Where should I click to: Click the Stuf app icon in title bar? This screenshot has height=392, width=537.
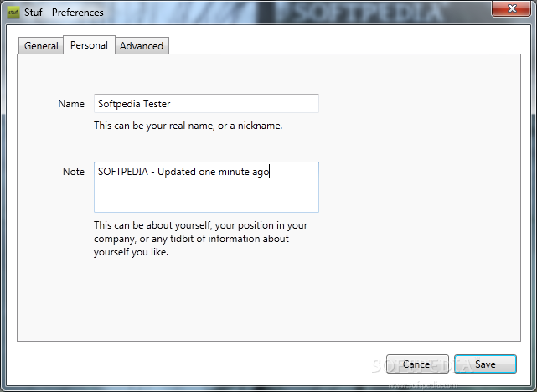[x=13, y=13]
